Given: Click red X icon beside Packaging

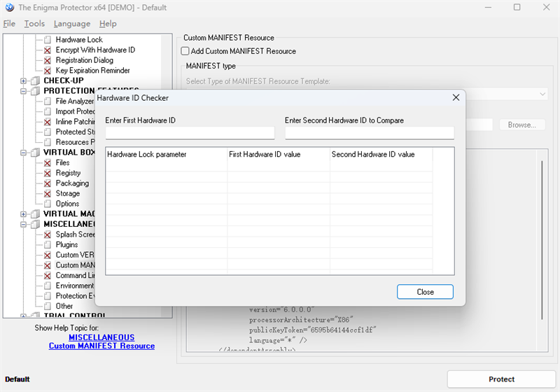Looking at the screenshot, I should tap(48, 183).
